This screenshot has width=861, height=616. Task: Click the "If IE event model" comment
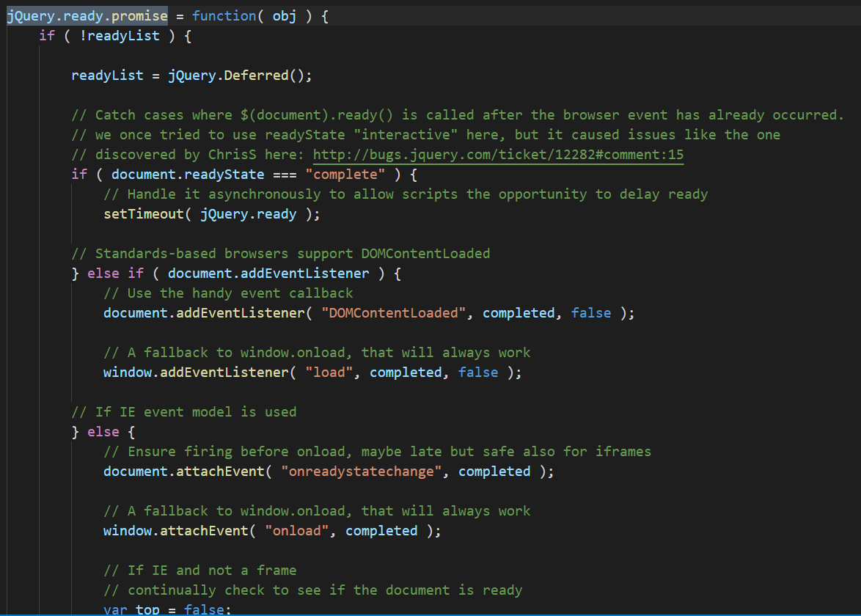click(x=184, y=412)
